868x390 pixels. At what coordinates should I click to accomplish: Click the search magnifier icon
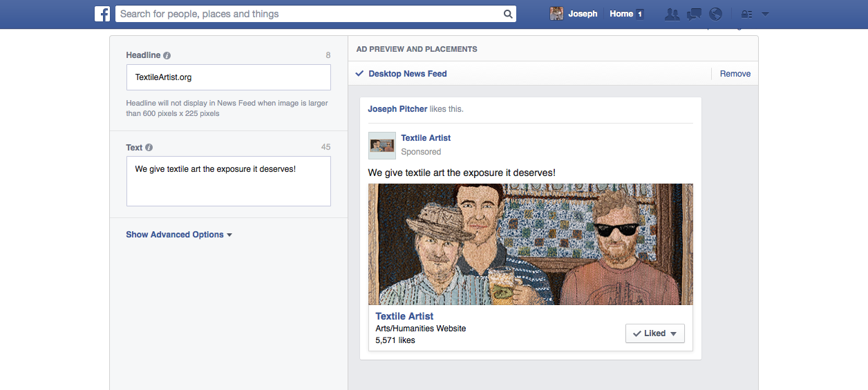click(x=508, y=14)
